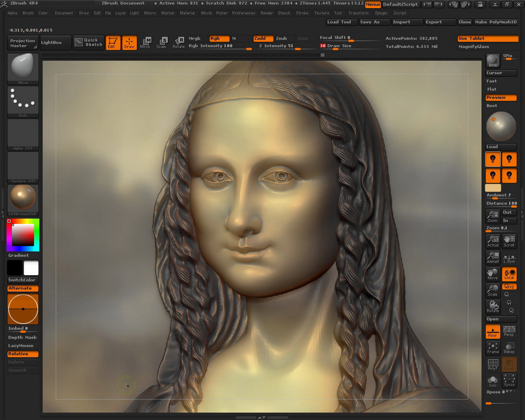Open the Render menu
This screenshot has height=420, width=525.
(267, 13)
